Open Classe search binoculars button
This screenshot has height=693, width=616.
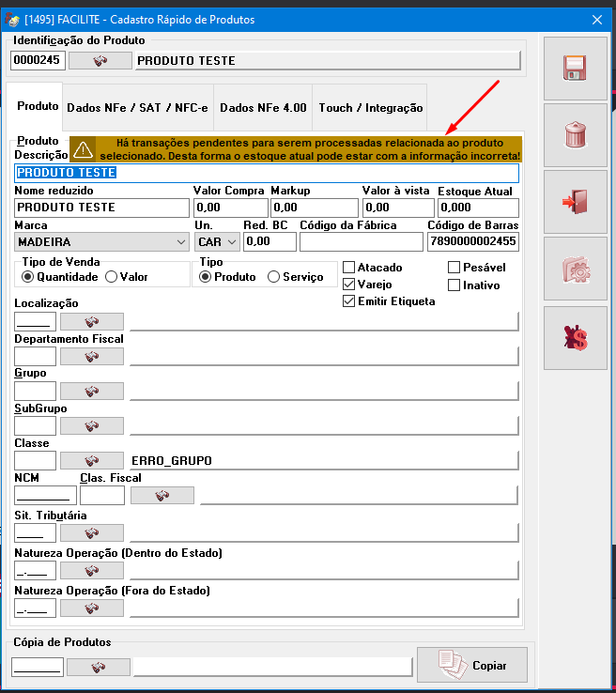click(x=92, y=460)
